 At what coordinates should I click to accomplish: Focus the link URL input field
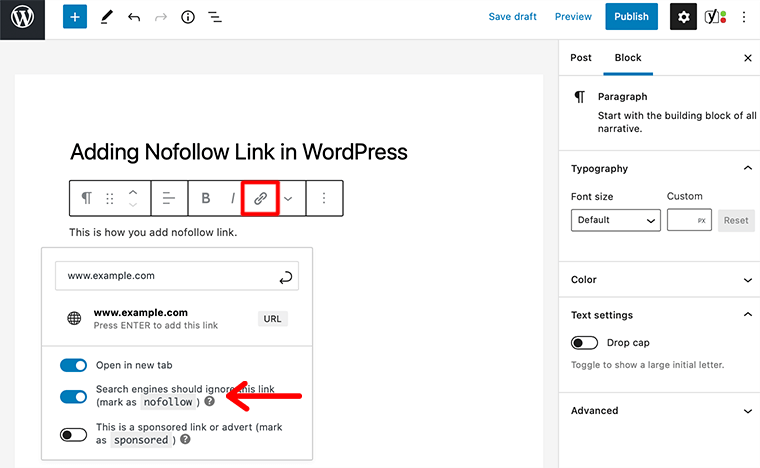[x=177, y=276]
